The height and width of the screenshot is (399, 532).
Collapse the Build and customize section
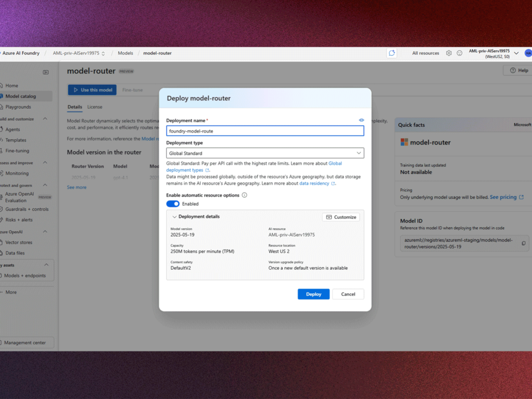45,119
